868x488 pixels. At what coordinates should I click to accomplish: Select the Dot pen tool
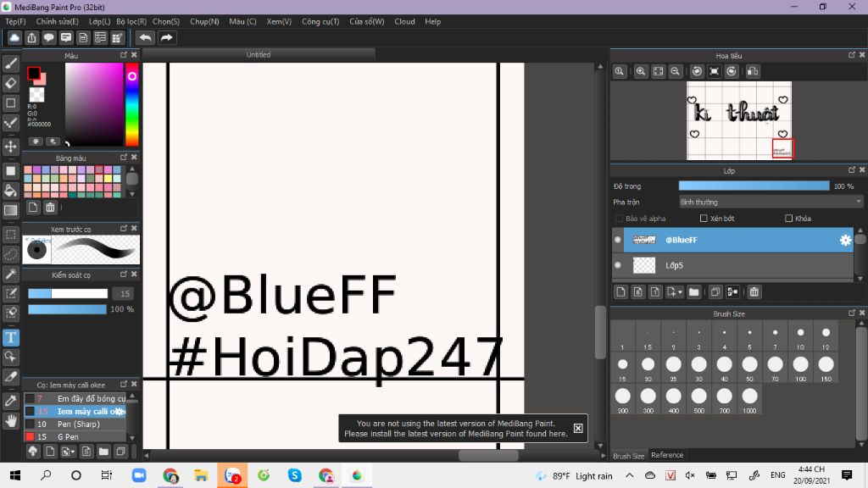[x=10, y=122]
